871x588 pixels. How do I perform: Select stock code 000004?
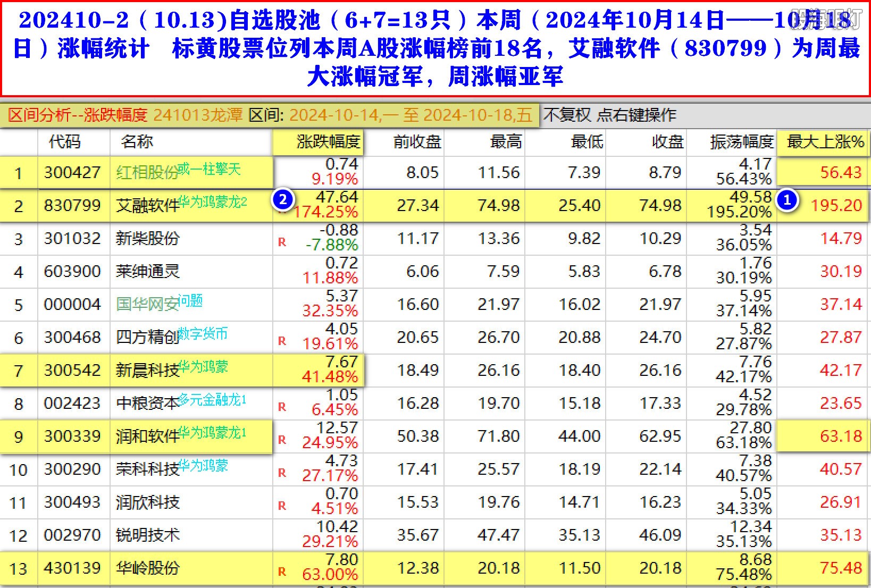(x=72, y=305)
